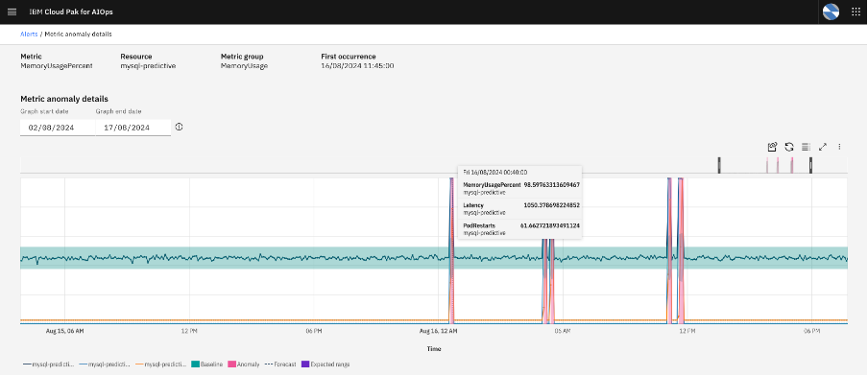
Task: Open the Graph end date picker
Action: coord(133,128)
